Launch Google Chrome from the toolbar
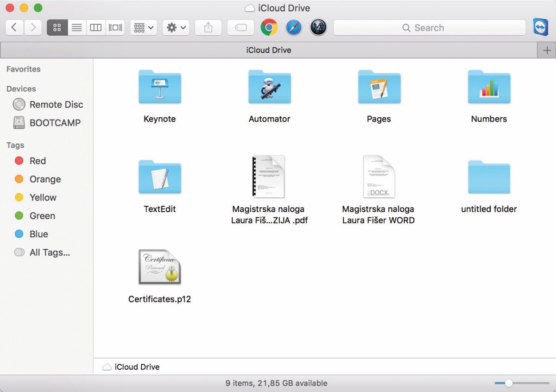556x392 pixels. [269, 27]
